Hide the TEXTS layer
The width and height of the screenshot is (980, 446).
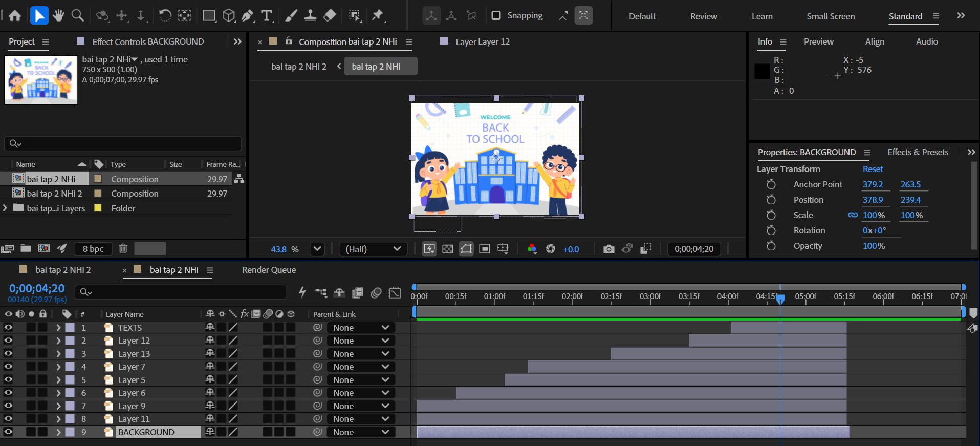coord(9,327)
